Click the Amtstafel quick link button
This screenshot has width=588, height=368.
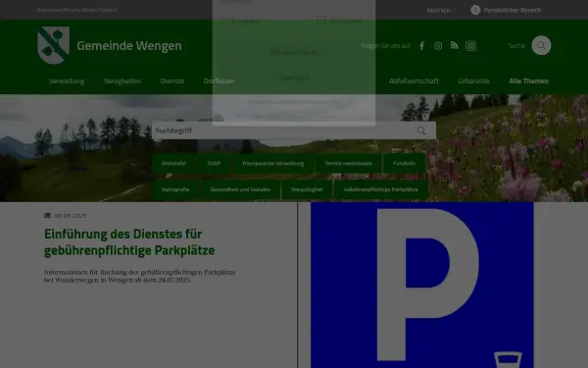tap(173, 163)
